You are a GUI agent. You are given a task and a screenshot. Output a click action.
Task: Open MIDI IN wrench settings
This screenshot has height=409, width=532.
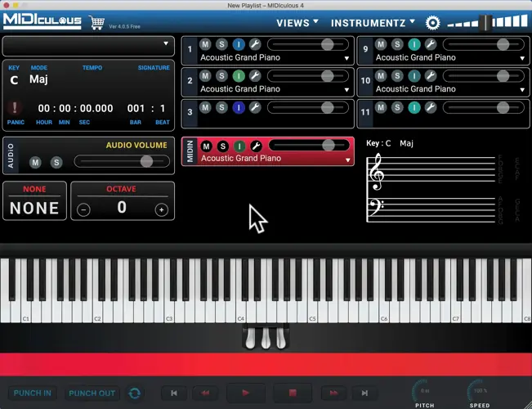pos(255,146)
